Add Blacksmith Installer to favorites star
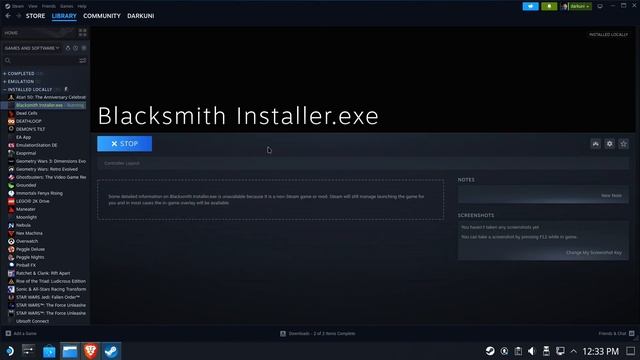Viewport: 640px width, 360px height. [623, 144]
